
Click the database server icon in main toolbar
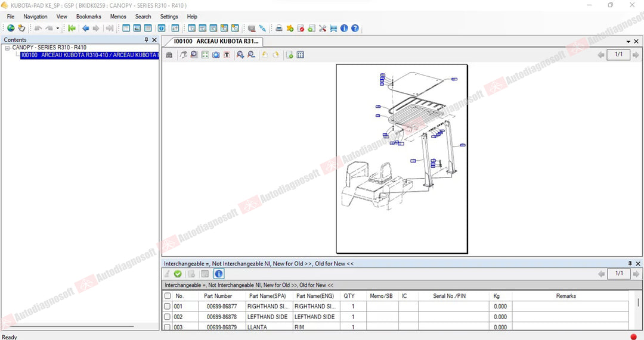click(252, 28)
